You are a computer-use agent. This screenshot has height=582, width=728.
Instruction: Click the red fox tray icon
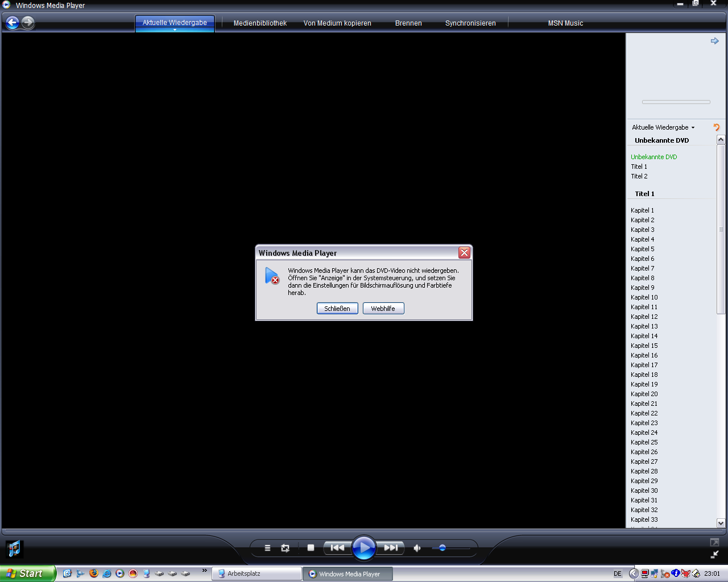pyautogui.click(x=686, y=573)
